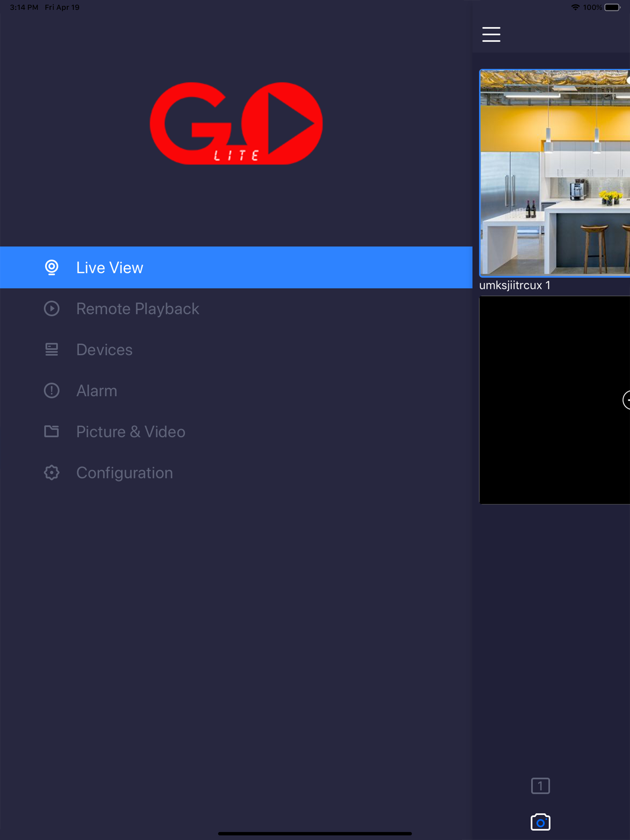Open the Alarm menu item
The image size is (630, 840).
(x=236, y=391)
